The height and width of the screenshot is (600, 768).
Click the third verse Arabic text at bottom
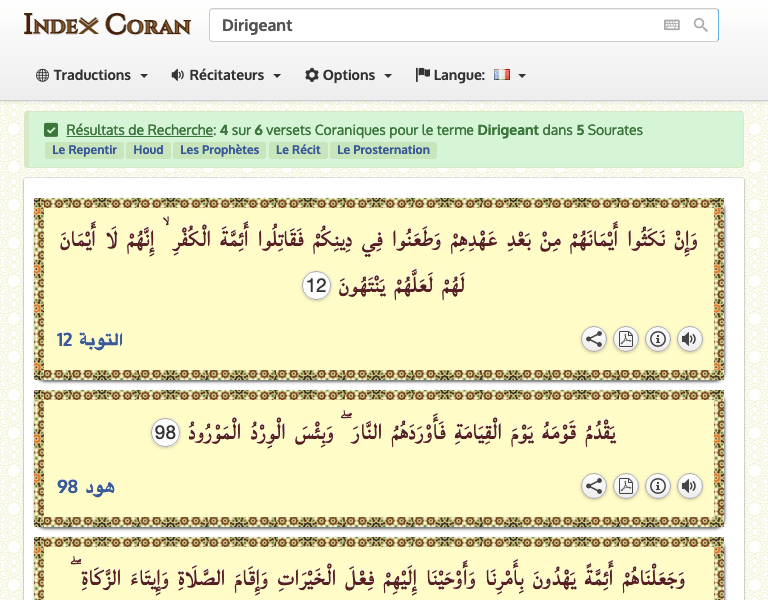(379, 577)
